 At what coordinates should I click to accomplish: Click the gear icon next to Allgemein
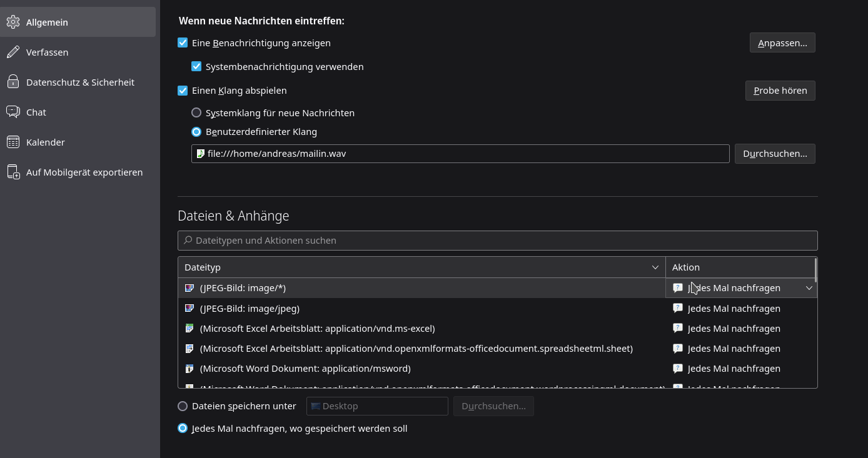click(x=13, y=22)
